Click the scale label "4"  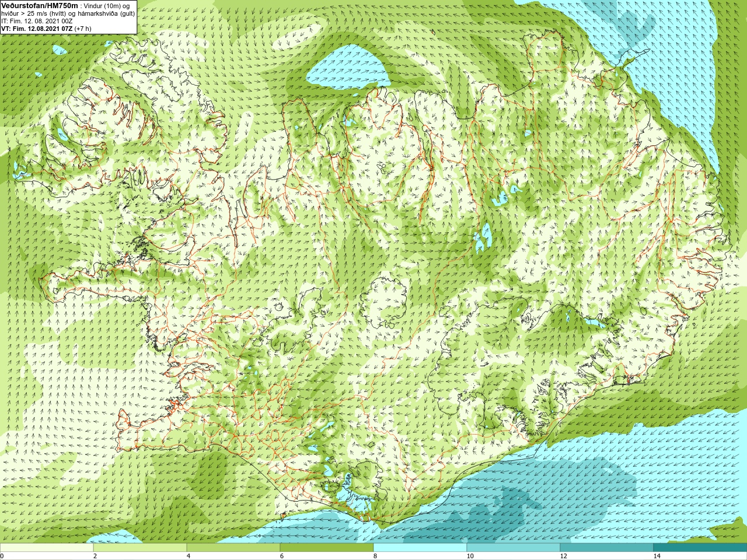point(188,556)
